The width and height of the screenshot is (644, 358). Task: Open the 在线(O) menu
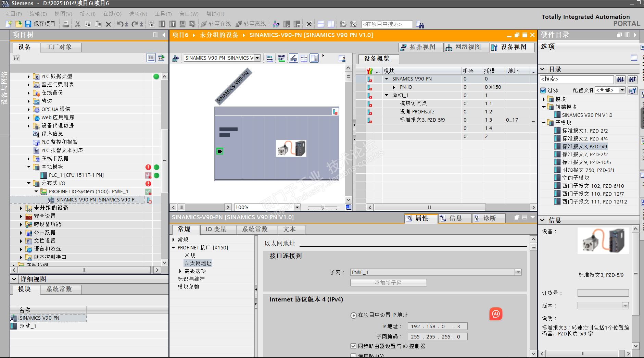click(x=112, y=14)
